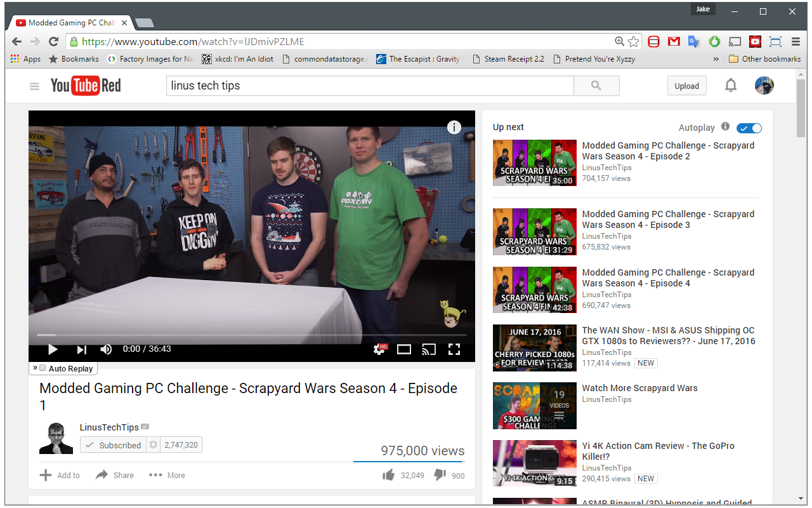812x508 pixels.
Task: Open the video settings gear icon
Action: point(379,349)
